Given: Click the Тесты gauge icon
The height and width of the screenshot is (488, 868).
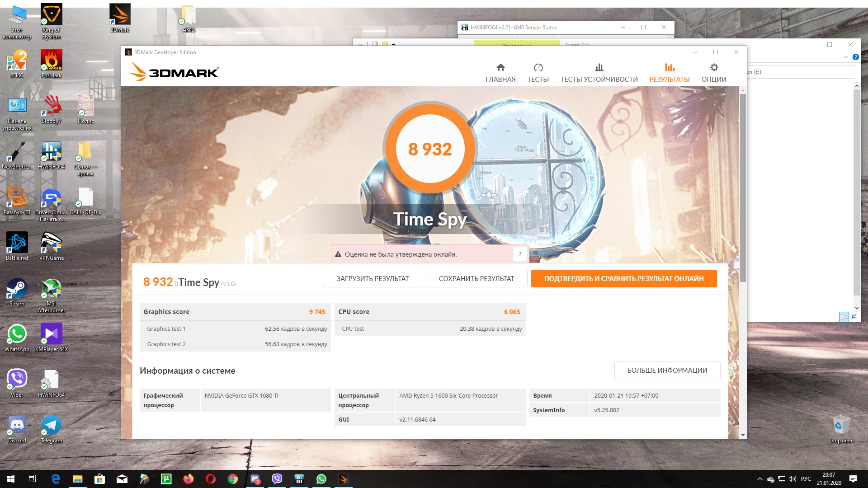Looking at the screenshot, I should [x=538, y=68].
